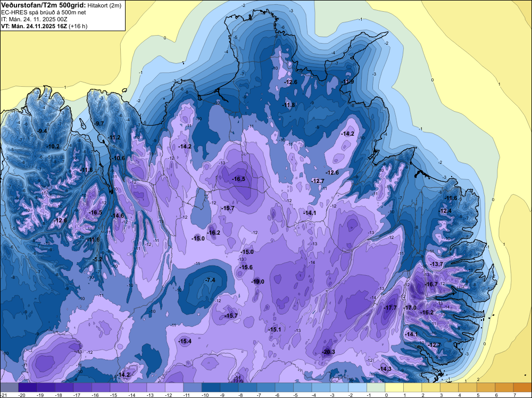Click the -15.4 temperature label

pos(185,342)
